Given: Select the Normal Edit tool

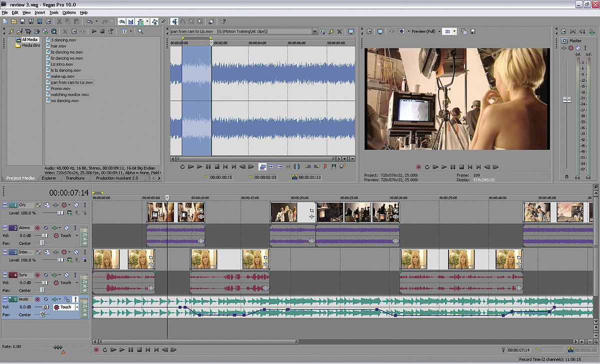Looking at the screenshot, I should [x=174, y=21].
